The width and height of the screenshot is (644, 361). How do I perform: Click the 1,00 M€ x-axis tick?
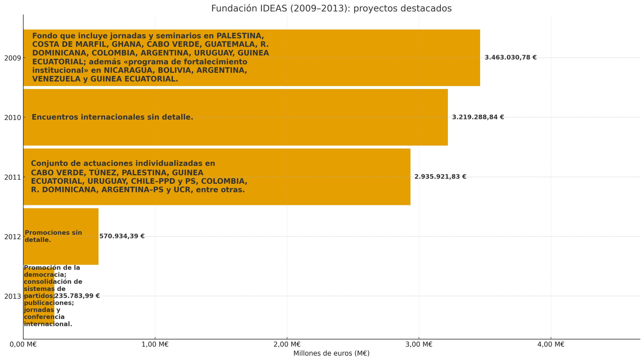coord(155,345)
